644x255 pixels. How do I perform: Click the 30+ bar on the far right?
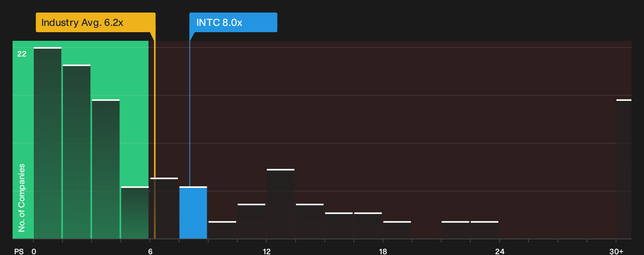pyautogui.click(x=624, y=169)
